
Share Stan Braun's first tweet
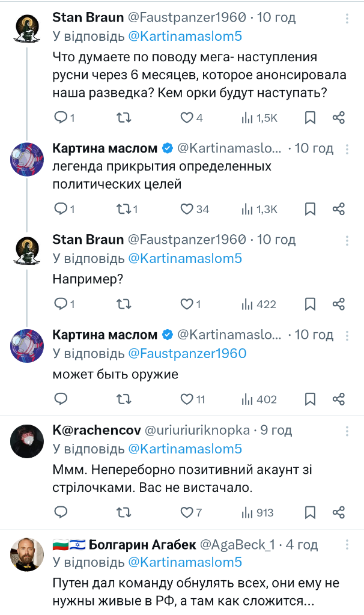click(x=339, y=118)
